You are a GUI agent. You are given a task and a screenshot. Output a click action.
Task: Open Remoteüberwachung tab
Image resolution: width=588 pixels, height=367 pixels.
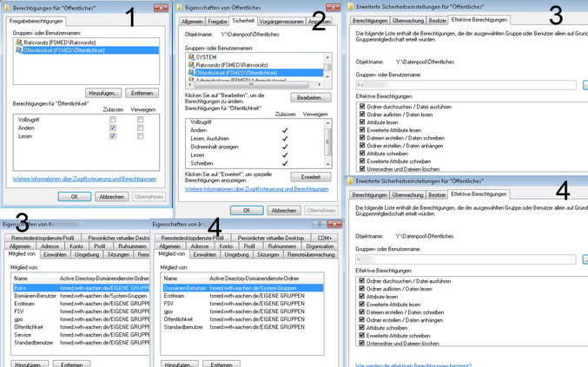(311, 254)
